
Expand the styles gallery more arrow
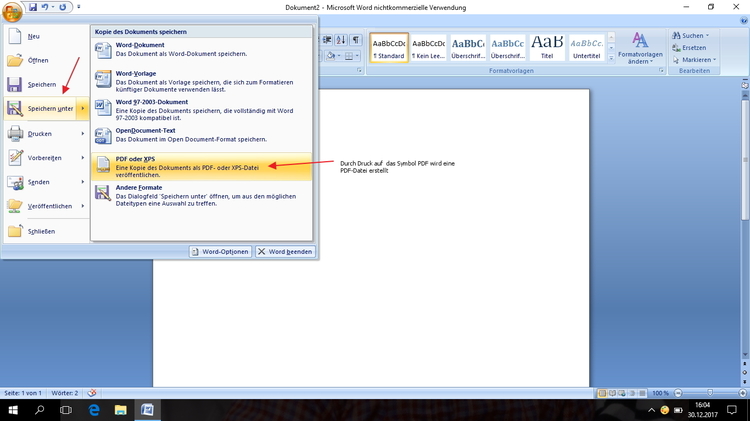point(611,58)
